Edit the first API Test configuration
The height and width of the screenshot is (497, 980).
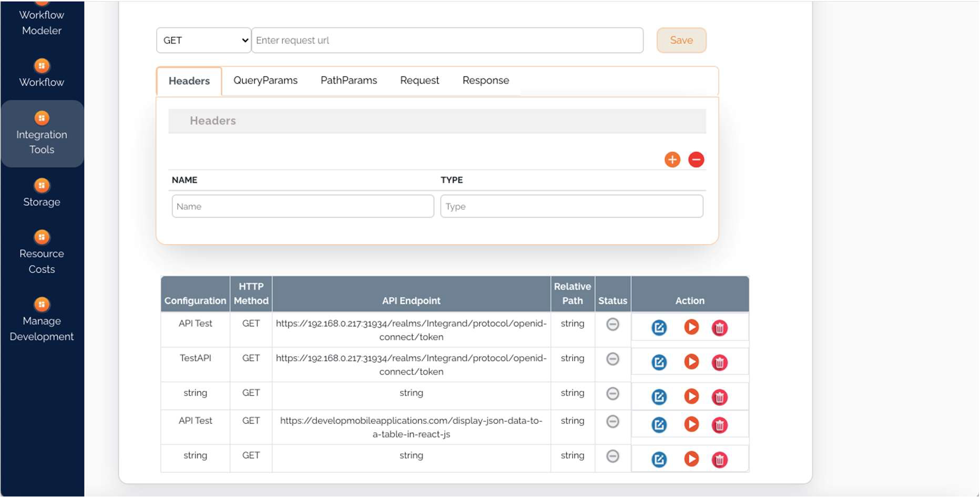click(x=659, y=328)
